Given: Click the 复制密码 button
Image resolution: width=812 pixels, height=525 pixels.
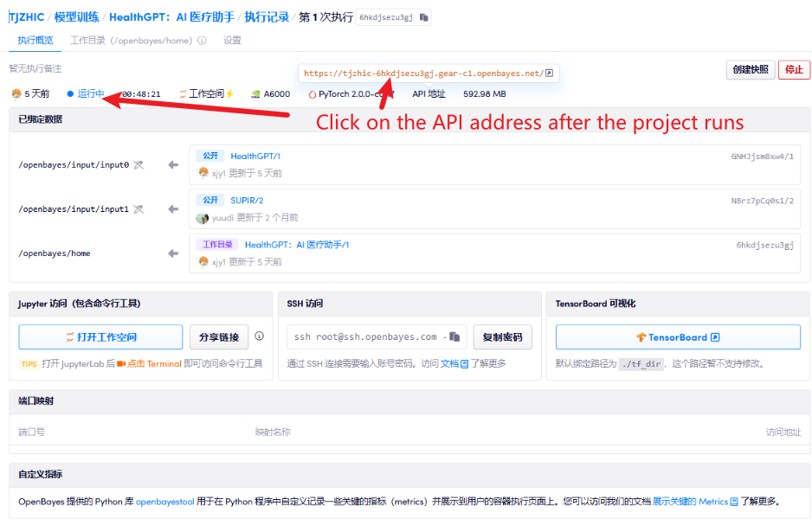Looking at the screenshot, I should tap(502, 337).
